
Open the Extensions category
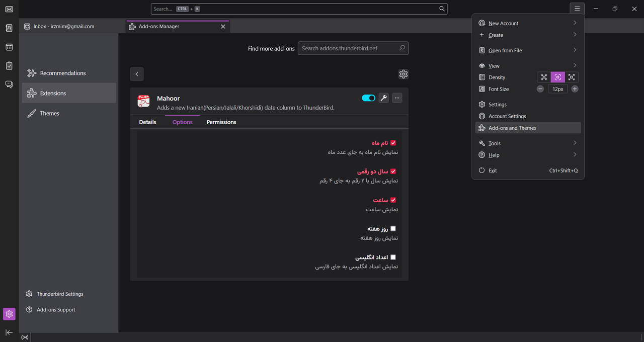[69, 93]
